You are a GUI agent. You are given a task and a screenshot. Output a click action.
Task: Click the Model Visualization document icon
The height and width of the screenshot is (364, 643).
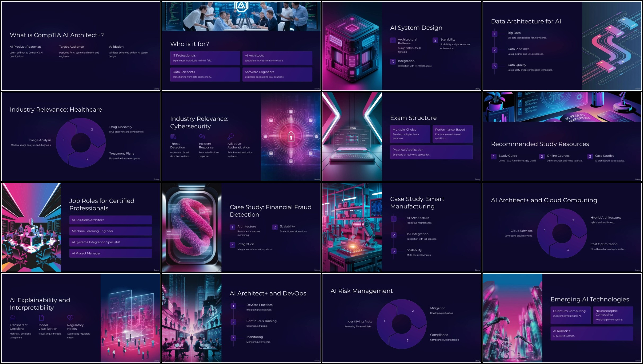[41, 318]
